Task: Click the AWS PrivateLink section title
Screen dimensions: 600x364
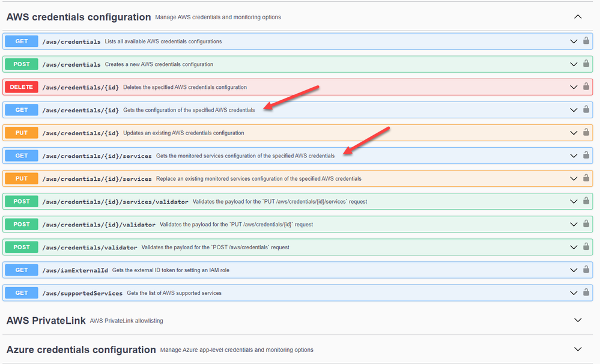Action: 46,320
